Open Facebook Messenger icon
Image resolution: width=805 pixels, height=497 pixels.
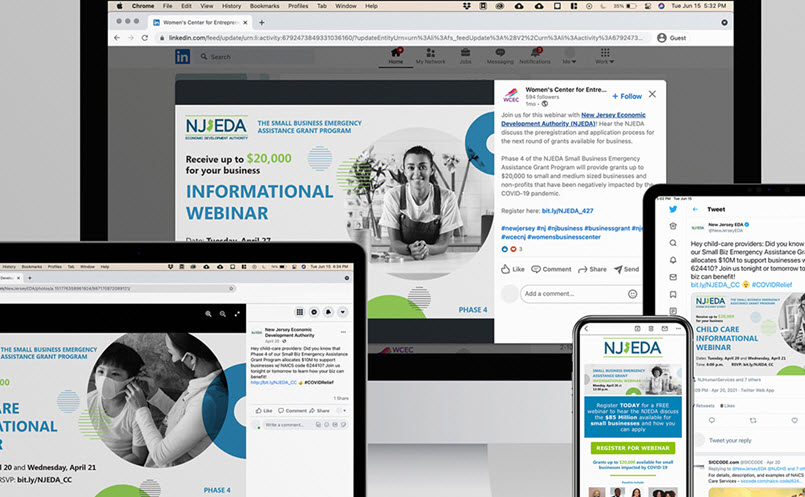click(x=314, y=312)
